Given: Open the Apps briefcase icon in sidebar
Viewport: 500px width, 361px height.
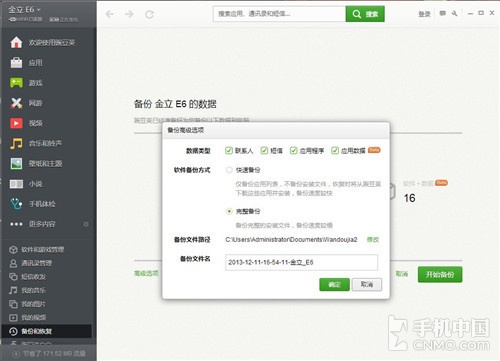Looking at the screenshot, I should (16, 63).
